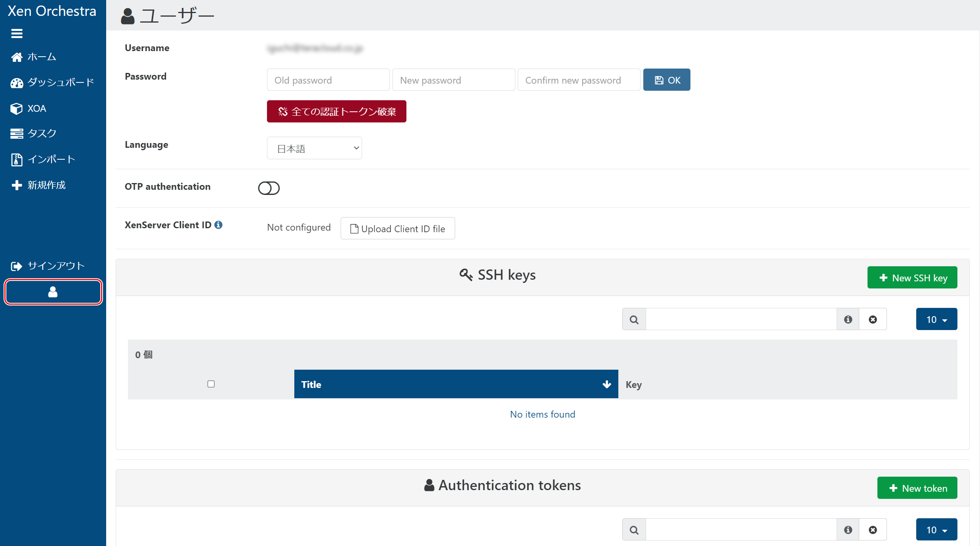Open the XOA menu item

coord(29,108)
